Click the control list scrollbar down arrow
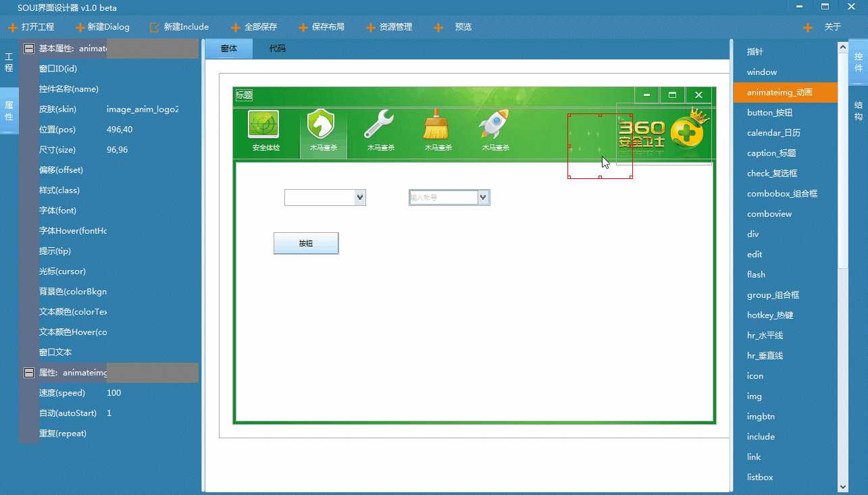The width and height of the screenshot is (868, 495). tap(842, 486)
